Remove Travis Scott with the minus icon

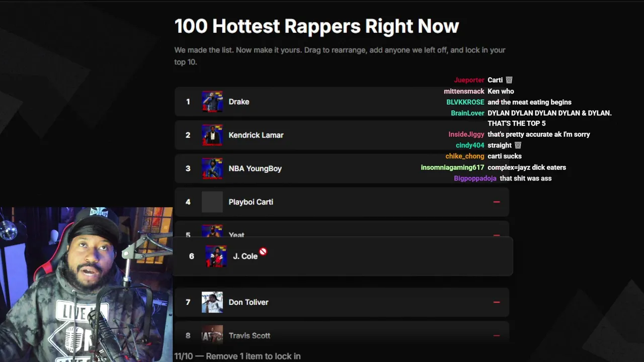(497, 335)
